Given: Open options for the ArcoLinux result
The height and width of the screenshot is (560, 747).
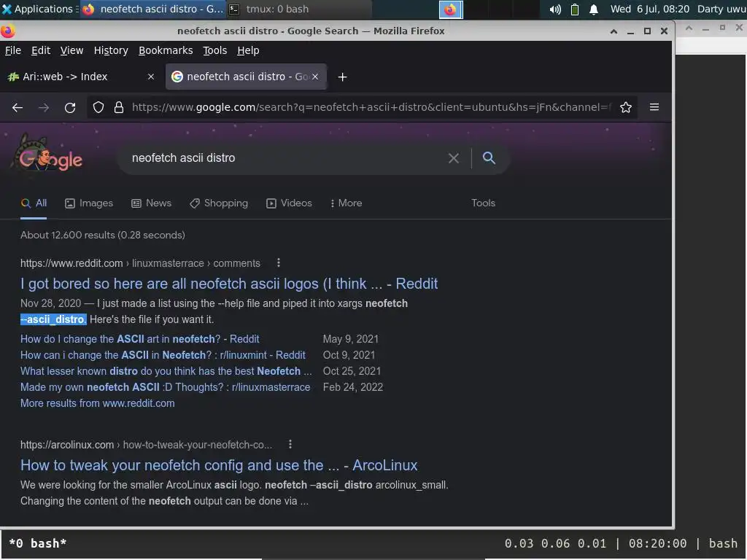Looking at the screenshot, I should point(290,444).
